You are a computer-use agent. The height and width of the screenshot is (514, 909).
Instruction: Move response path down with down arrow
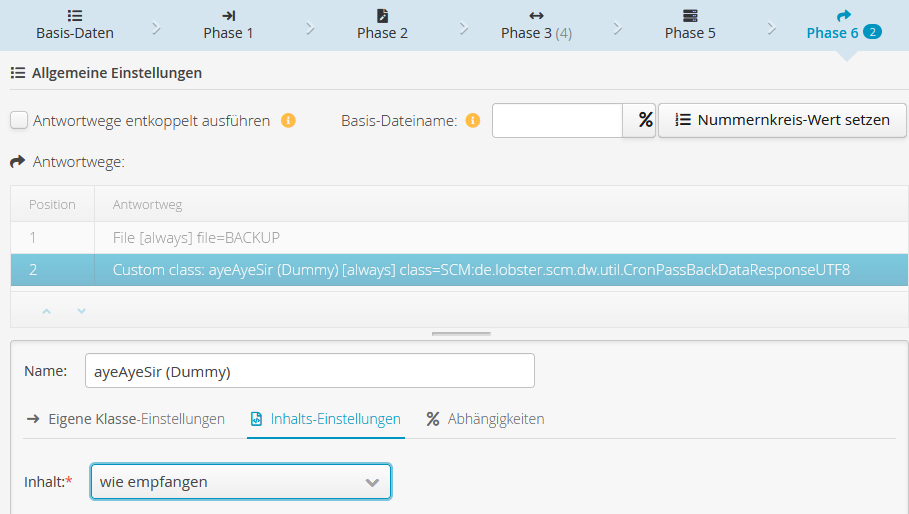[x=82, y=311]
